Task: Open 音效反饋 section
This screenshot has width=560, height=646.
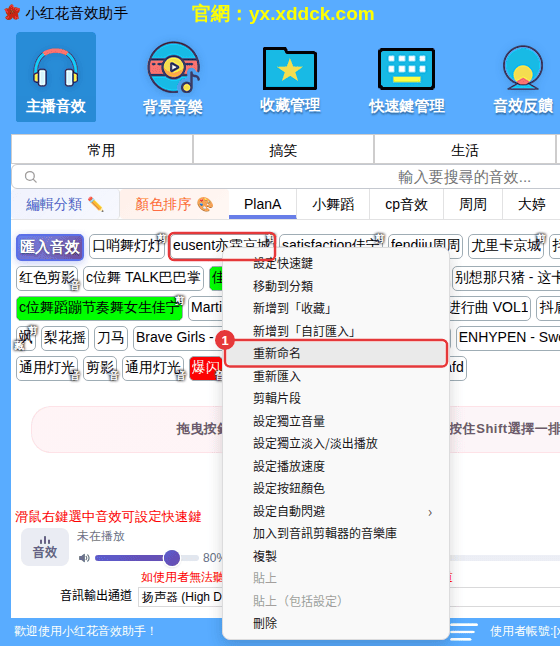Action: point(523,79)
